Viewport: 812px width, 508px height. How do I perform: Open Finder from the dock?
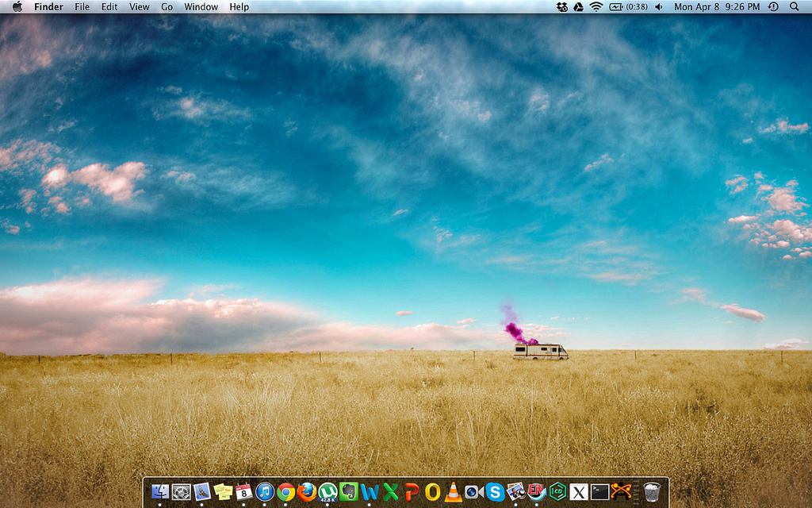tap(160, 491)
